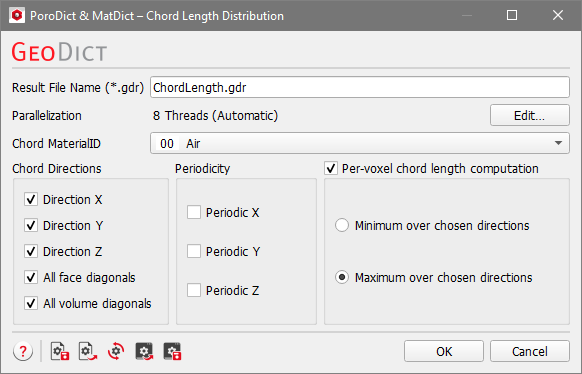Disable Per-voxel chord length computation checkbox
The height and width of the screenshot is (374, 582).
coord(331,168)
